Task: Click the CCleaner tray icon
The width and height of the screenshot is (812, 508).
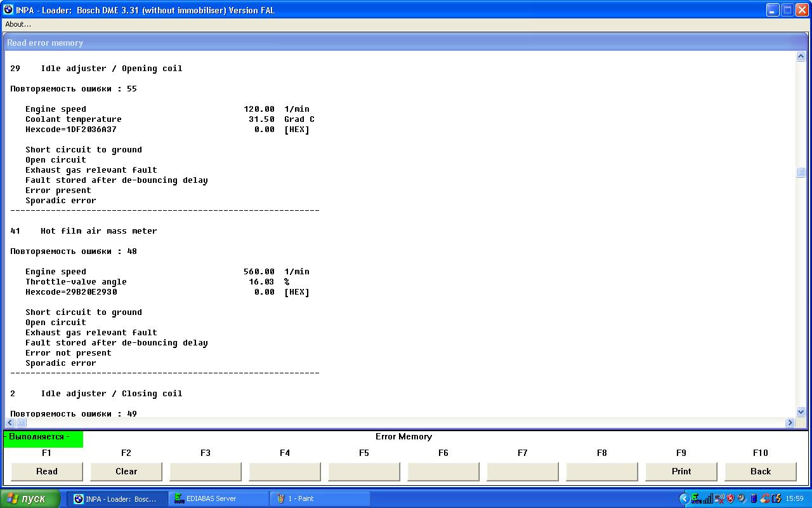Action: tap(764, 498)
